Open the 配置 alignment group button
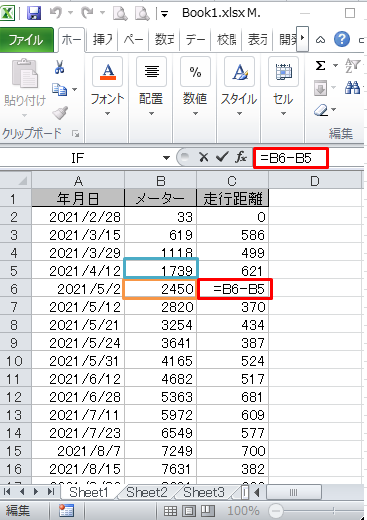Viewport: 367px width, 520px height. 151,88
